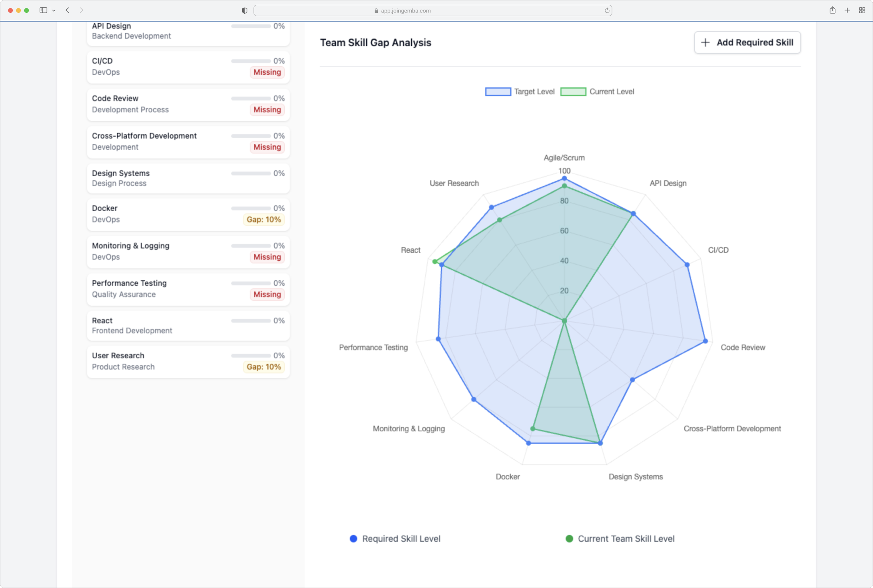Open a new tab with plus icon
Screen dimensions: 873x588
click(x=847, y=10)
